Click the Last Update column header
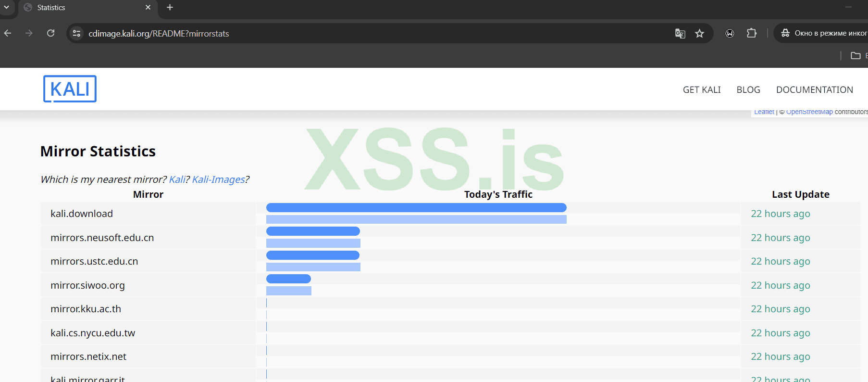Image resolution: width=868 pixels, height=382 pixels. [801, 194]
